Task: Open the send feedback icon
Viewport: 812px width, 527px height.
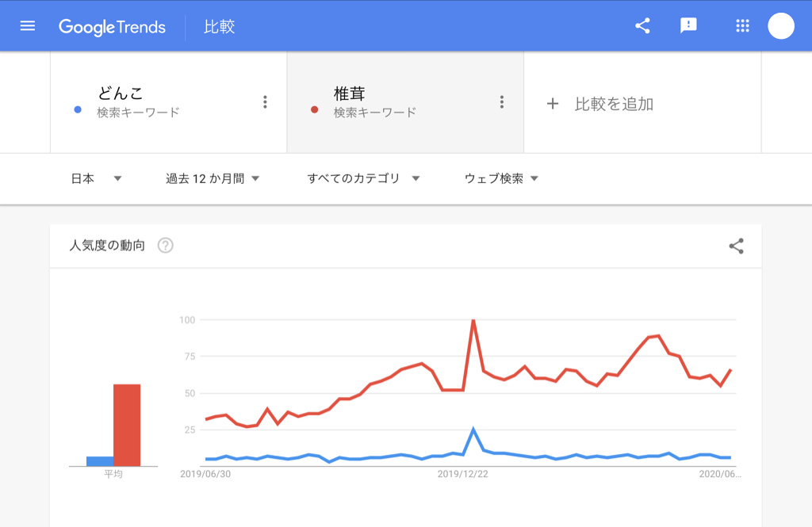Action: [688, 25]
